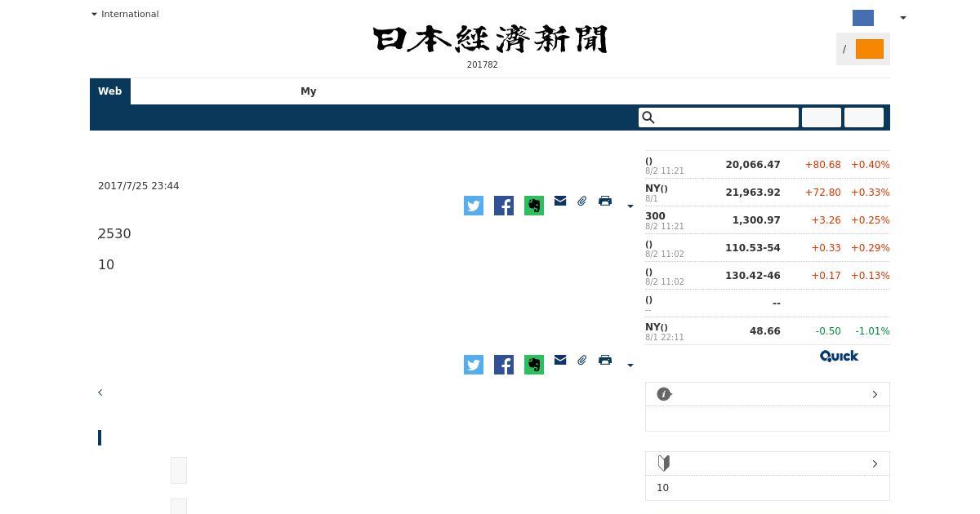Click the search magnifier icon
Image resolution: width=980 pixels, height=514 pixels.
point(648,117)
